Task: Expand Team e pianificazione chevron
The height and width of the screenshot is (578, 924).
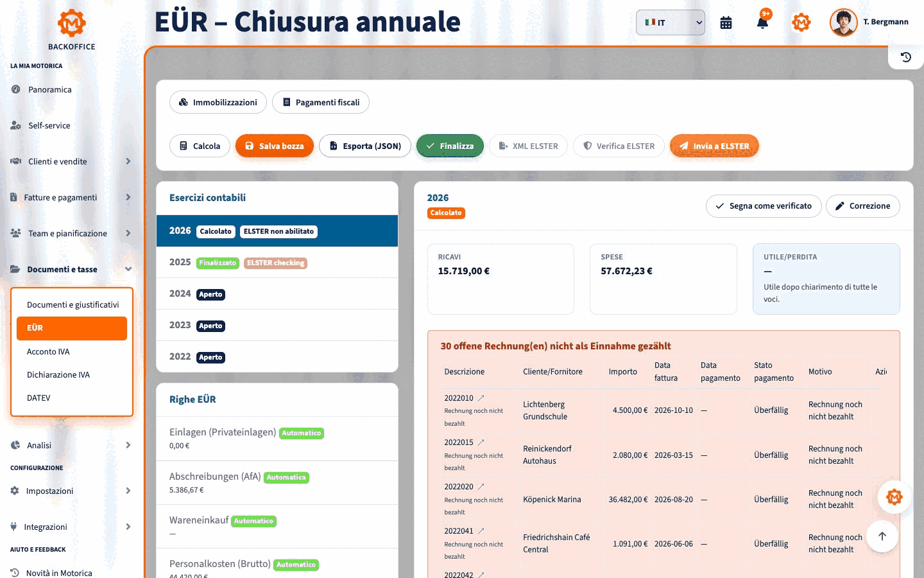Action: (128, 233)
